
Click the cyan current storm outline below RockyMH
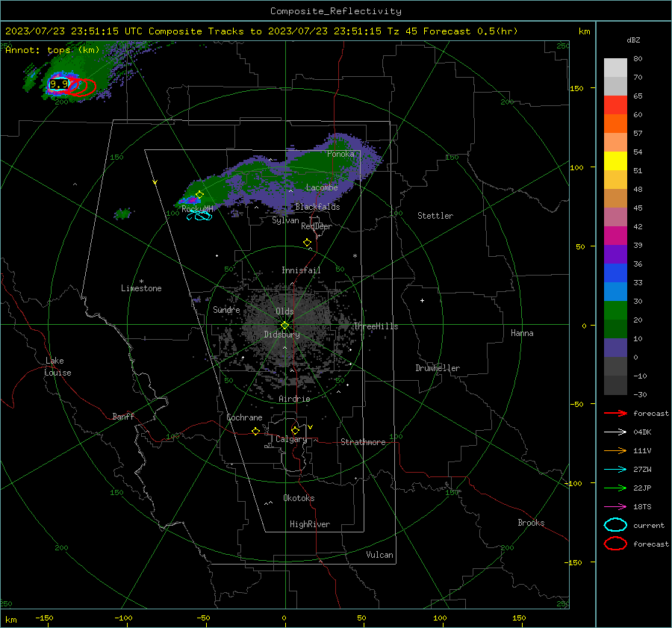199,217
